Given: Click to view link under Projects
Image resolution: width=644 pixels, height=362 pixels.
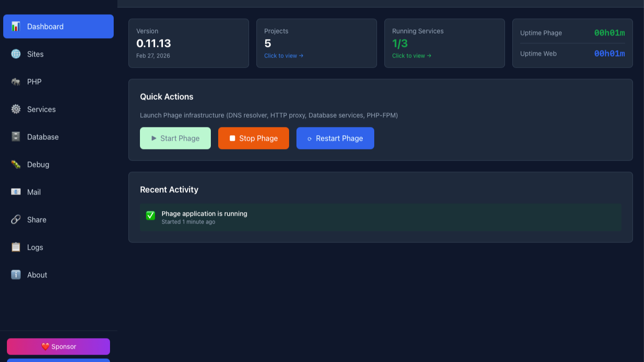Looking at the screenshot, I should pos(284,56).
